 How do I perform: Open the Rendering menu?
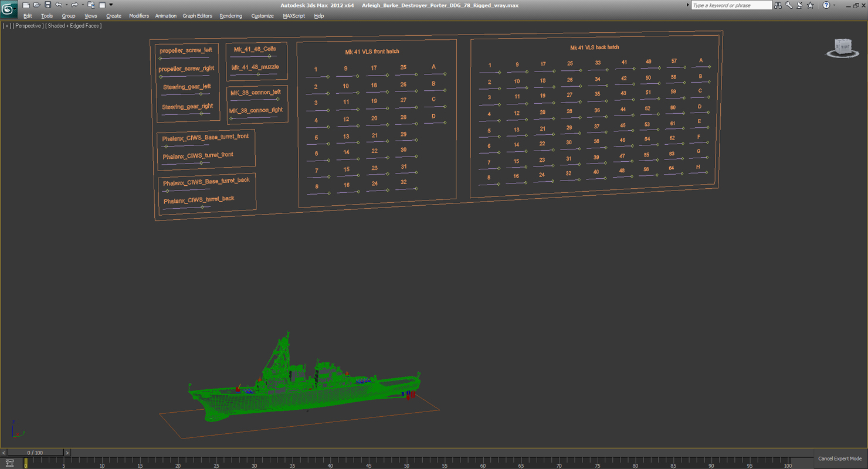click(x=230, y=16)
